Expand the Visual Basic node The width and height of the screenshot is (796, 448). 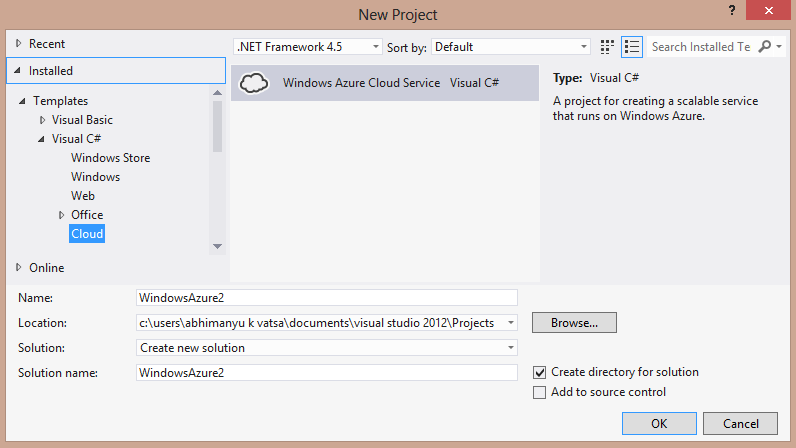coord(43,120)
